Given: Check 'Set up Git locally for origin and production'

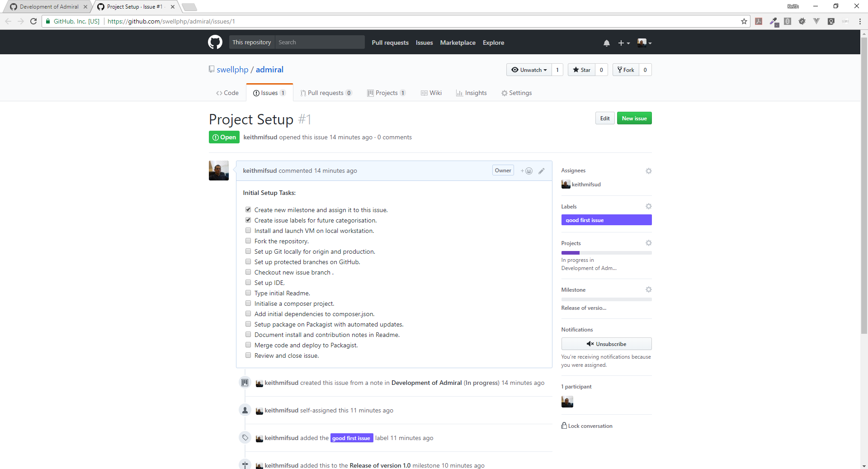Looking at the screenshot, I should [x=248, y=251].
